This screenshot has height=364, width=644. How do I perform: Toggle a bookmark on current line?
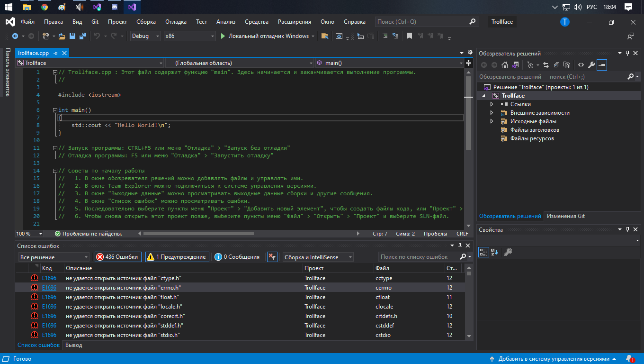pos(409,36)
